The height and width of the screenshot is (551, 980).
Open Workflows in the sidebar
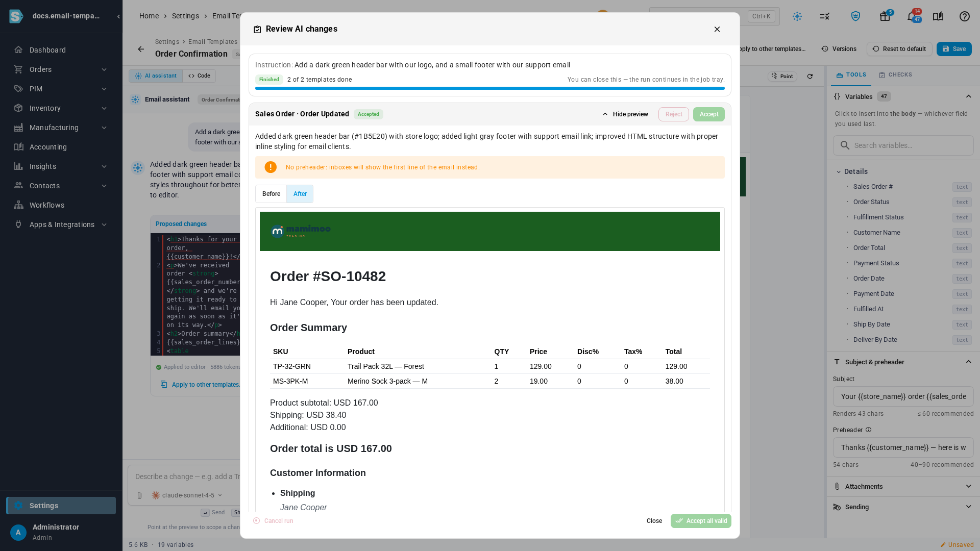[x=61, y=205]
